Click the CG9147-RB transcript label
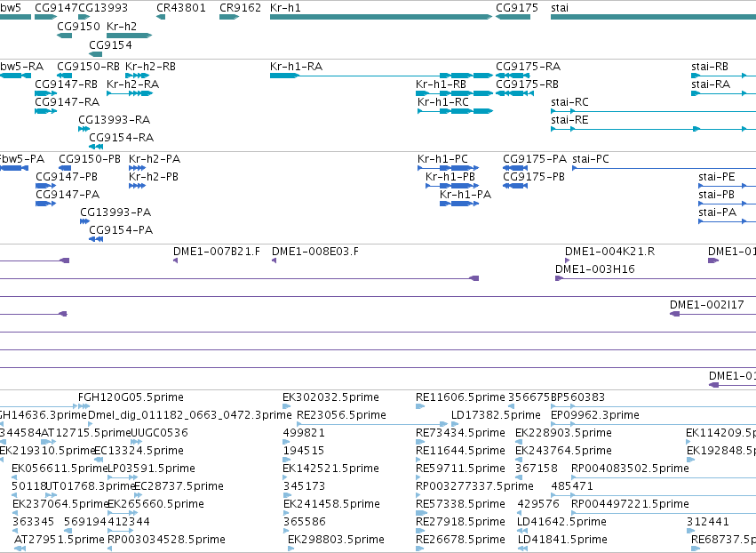 66,84
